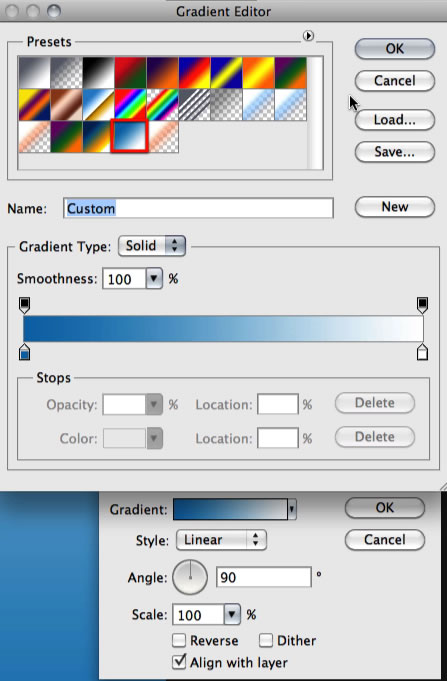Choose the Transparent Stripes gradient preset
The image size is (447, 681).
(x=195, y=105)
